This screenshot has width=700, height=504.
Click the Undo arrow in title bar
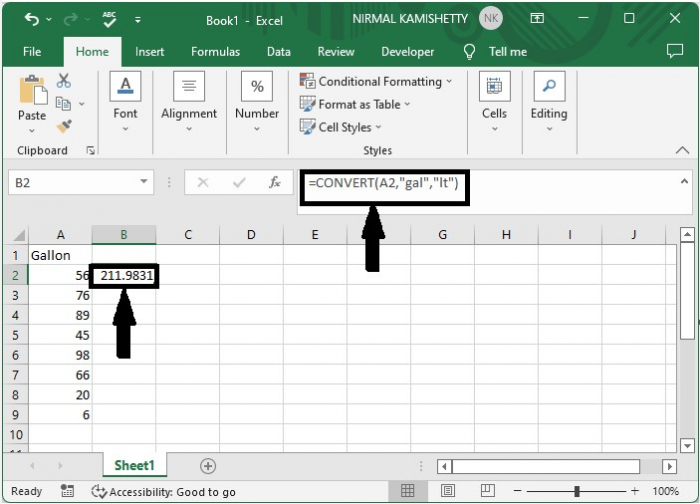coord(32,19)
